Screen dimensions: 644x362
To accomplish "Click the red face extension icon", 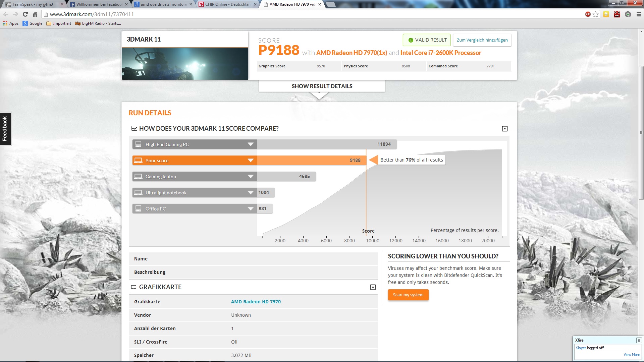I will (617, 14).
